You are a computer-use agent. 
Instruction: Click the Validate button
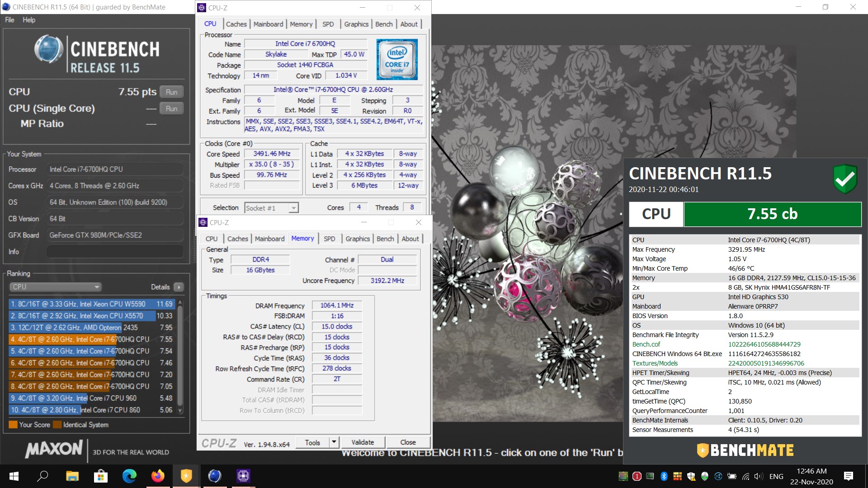pos(363,442)
